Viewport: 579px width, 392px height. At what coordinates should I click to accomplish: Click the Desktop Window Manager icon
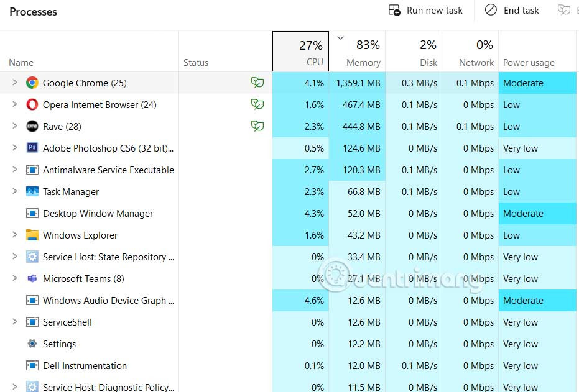[x=32, y=213]
